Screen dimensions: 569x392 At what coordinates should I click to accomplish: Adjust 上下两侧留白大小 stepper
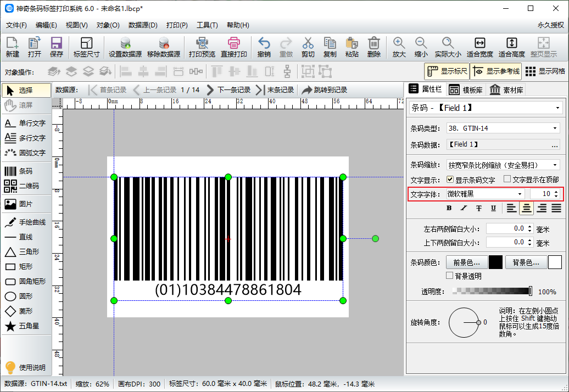coord(529,242)
